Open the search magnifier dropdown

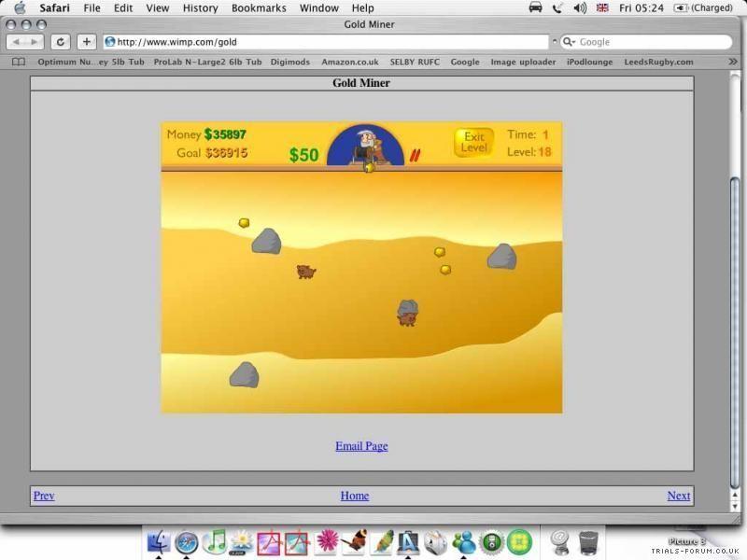pyautogui.click(x=569, y=42)
